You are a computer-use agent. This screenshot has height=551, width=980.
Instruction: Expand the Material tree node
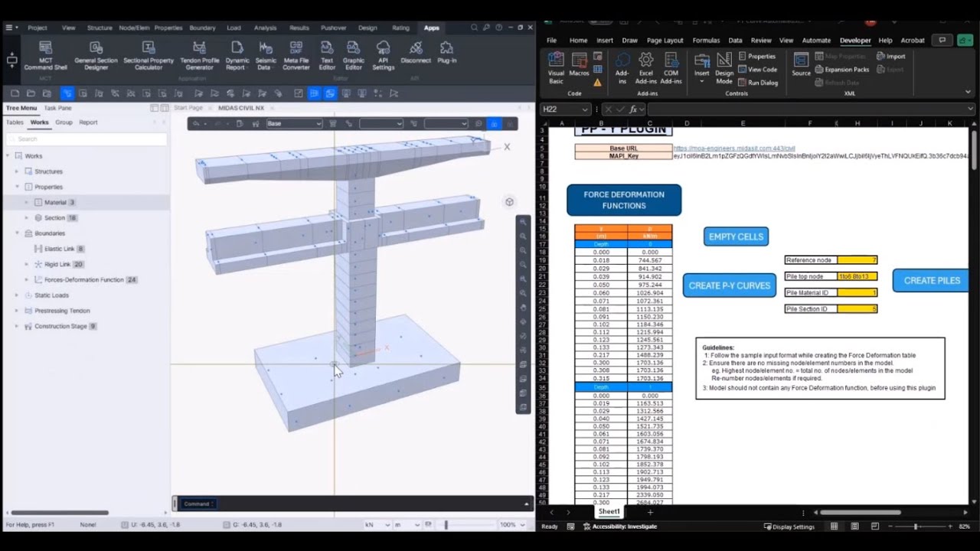tap(26, 202)
